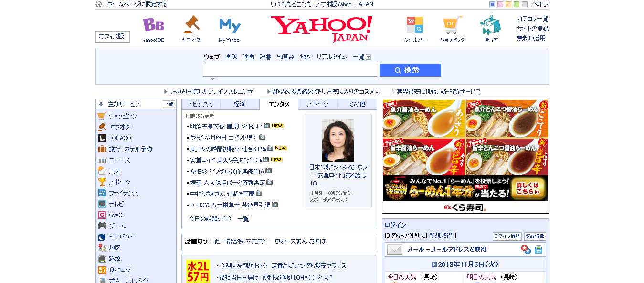Click the 食べログ icon in sidebar
Viewport: 644px width, 283px height.
pyautogui.click(x=102, y=270)
